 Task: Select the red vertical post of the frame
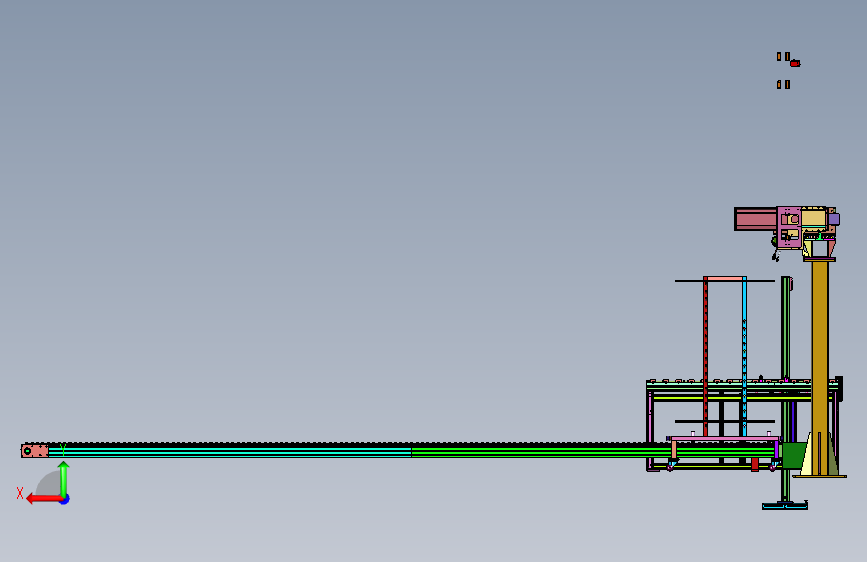(x=706, y=357)
